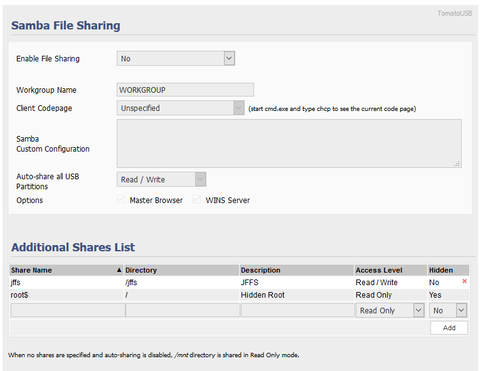480x371 pixels.
Task: Click the new share Description field
Action: point(298,310)
